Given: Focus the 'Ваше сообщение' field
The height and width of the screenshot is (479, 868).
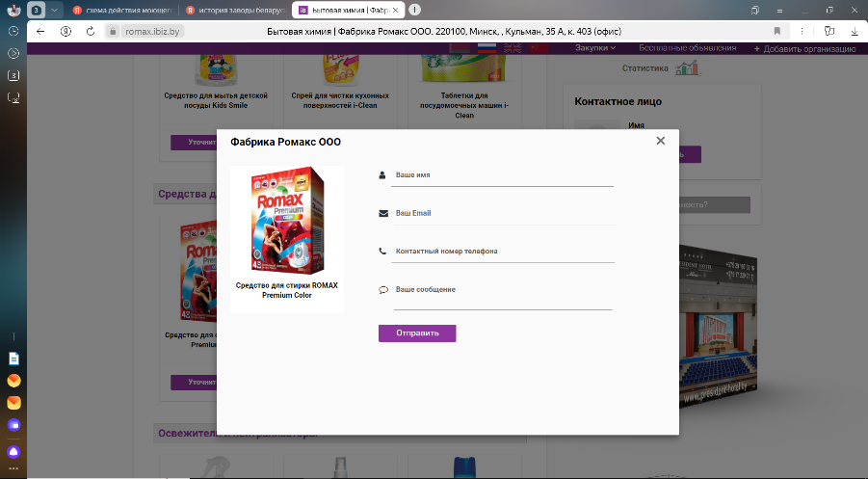Looking at the screenshot, I should [503, 295].
